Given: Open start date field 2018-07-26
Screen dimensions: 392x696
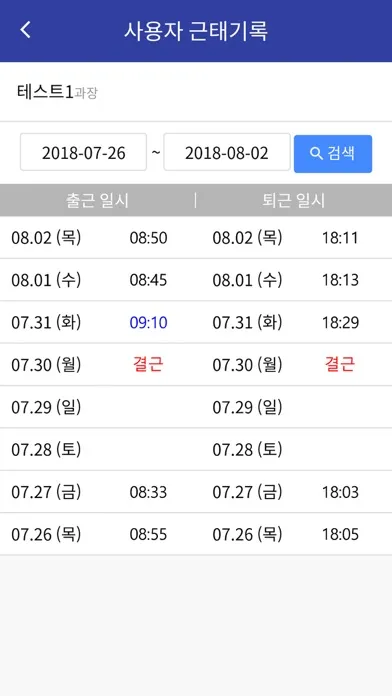Looking at the screenshot, I should tap(83, 152).
